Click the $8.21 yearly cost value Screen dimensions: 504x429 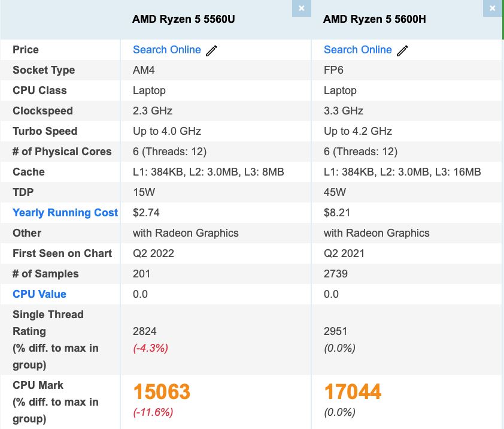pyautogui.click(x=337, y=213)
